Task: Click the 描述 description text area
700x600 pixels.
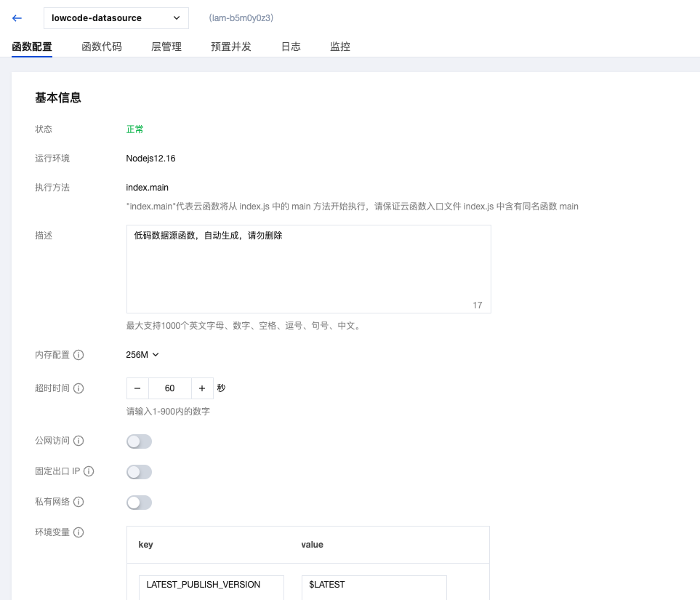Action: [x=308, y=269]
